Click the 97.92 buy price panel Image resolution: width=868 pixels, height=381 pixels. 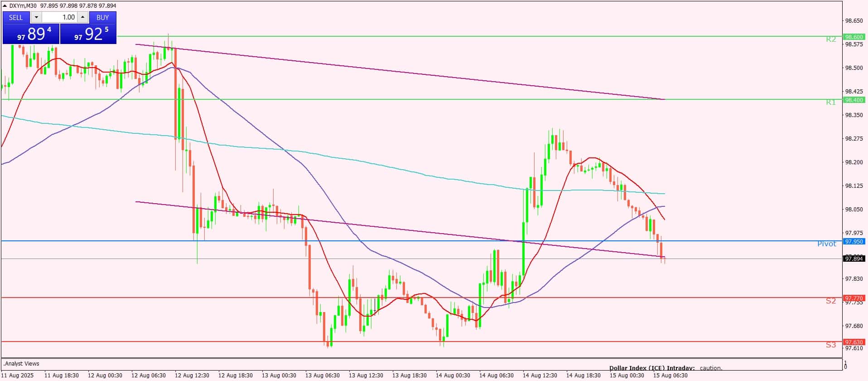[88, 34]
